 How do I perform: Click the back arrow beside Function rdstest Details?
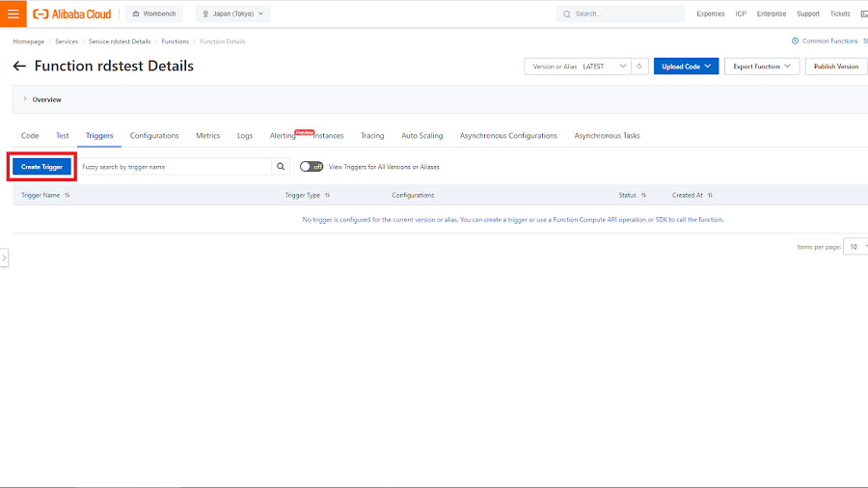click(x=19, y=67)
